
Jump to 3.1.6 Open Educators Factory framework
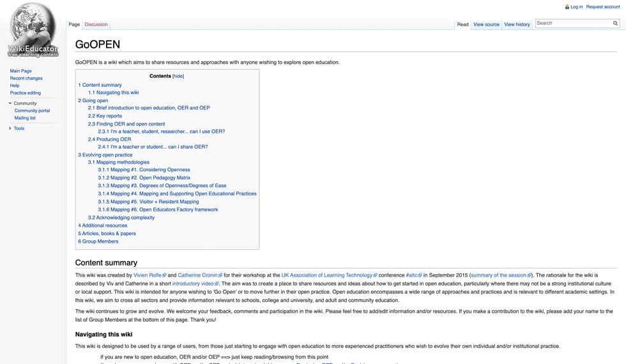pyautogui.click(x=158, y=210)
